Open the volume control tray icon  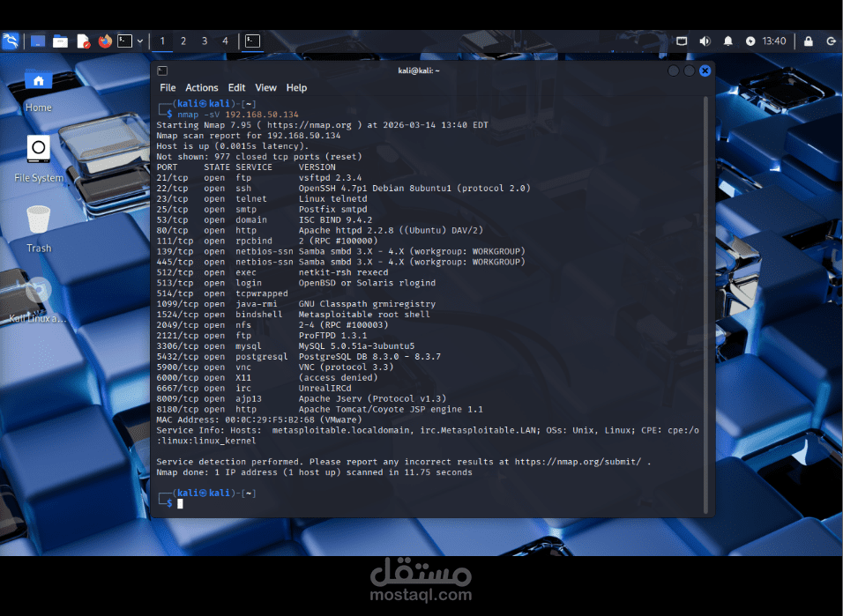coord(705,41)
